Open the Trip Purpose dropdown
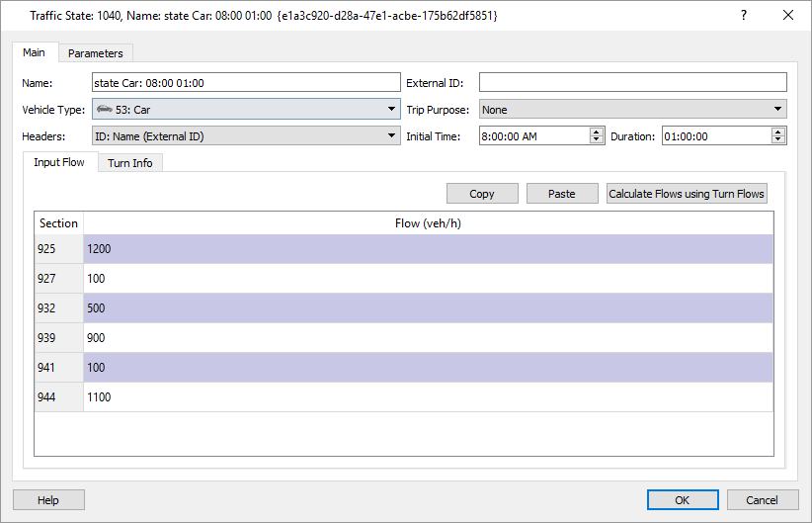Viewport: 812px width, 523px height. pos(633,110)
